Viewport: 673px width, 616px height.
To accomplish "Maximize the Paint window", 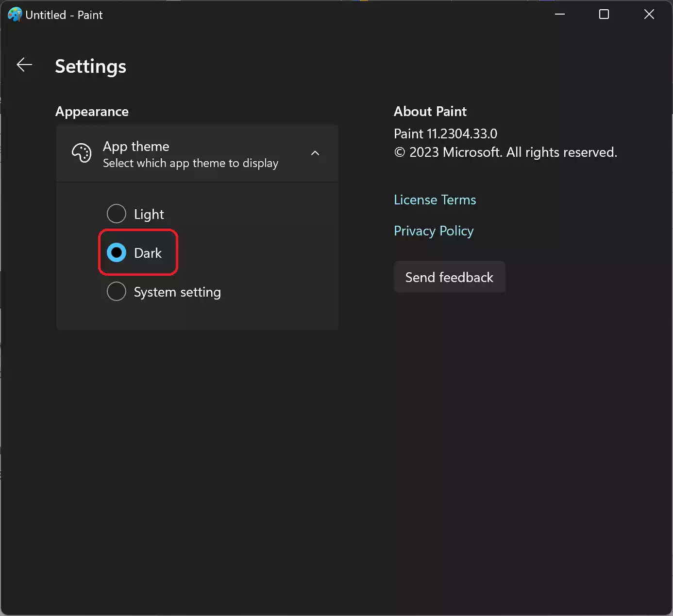I will tap(604, 15).
